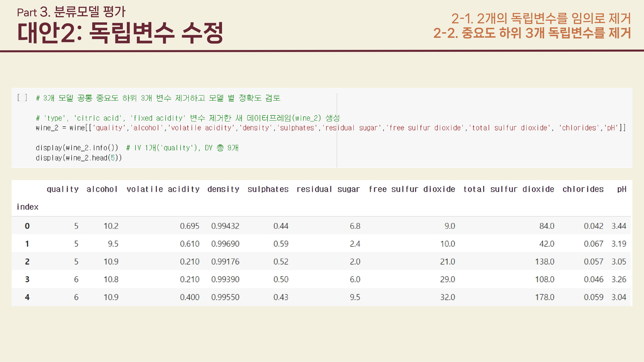Select the 'volatile acidity' column header

(x=163, y=189)
